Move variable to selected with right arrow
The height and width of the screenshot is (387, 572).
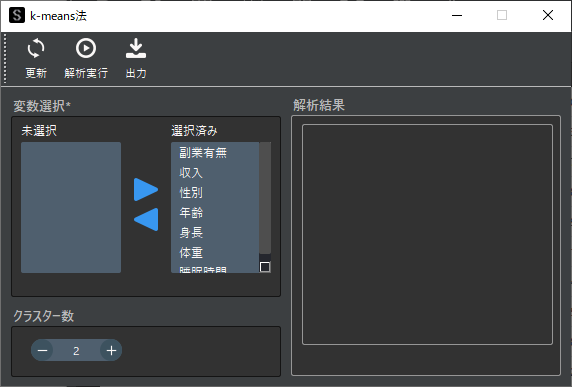point(146,190)
